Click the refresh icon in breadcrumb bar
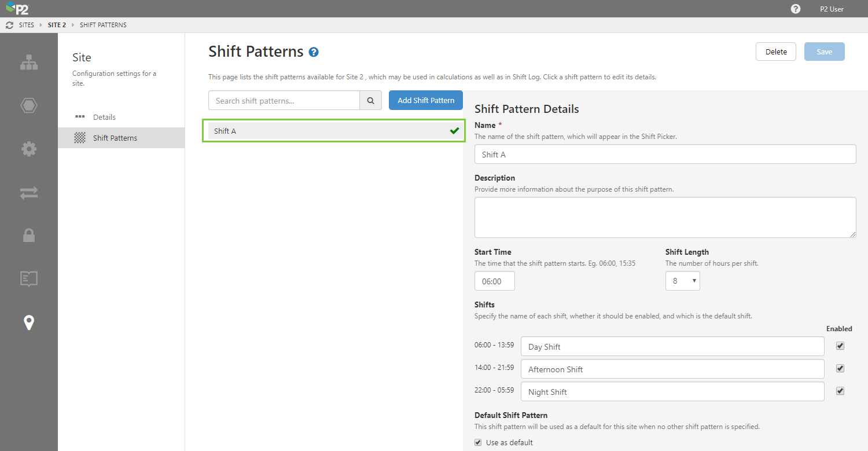This screenshot has width=868, height=451. [9, 25]
